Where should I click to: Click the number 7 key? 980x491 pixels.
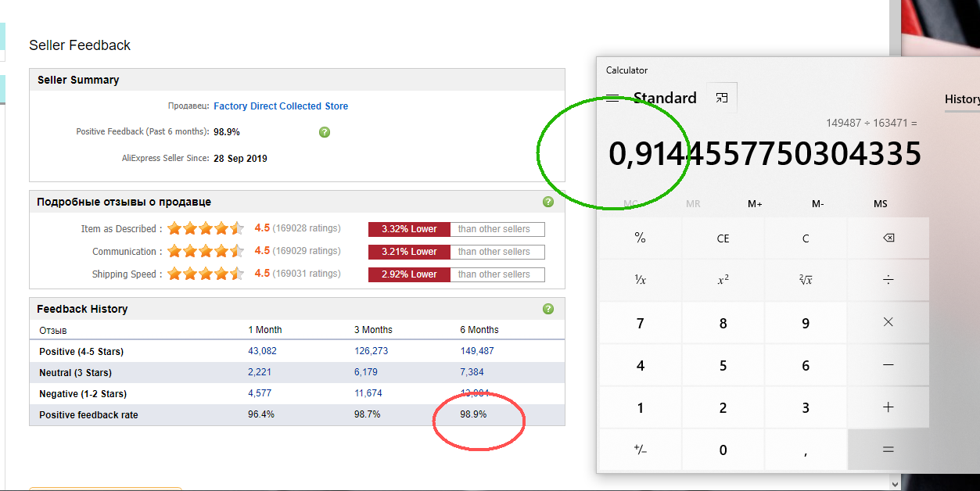pos(640,322)
